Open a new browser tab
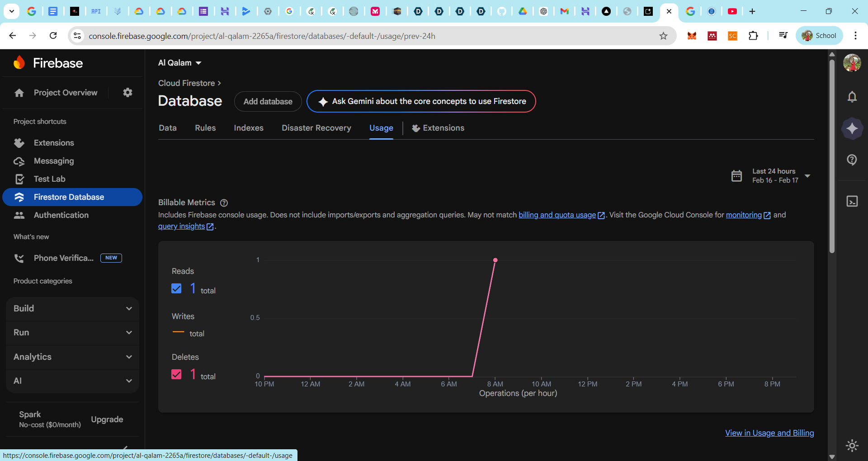868x461 pixels. [752, 11]
